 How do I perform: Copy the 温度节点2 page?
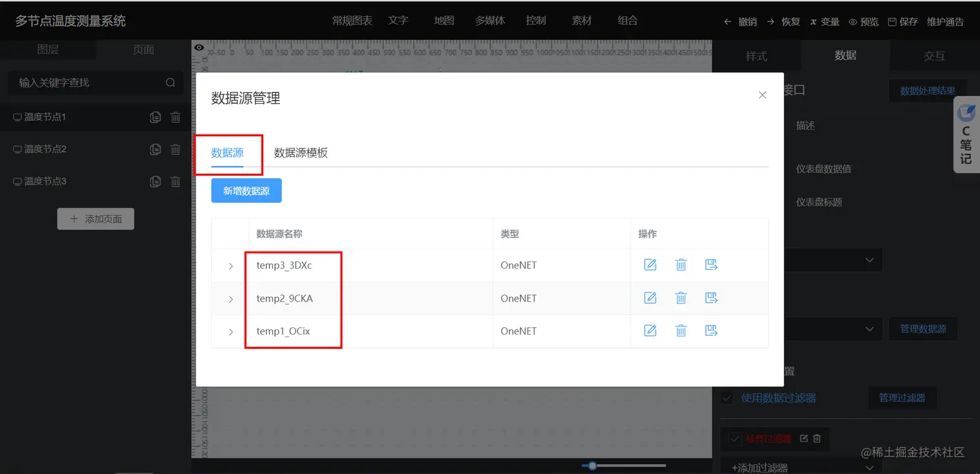coord(155,149)
